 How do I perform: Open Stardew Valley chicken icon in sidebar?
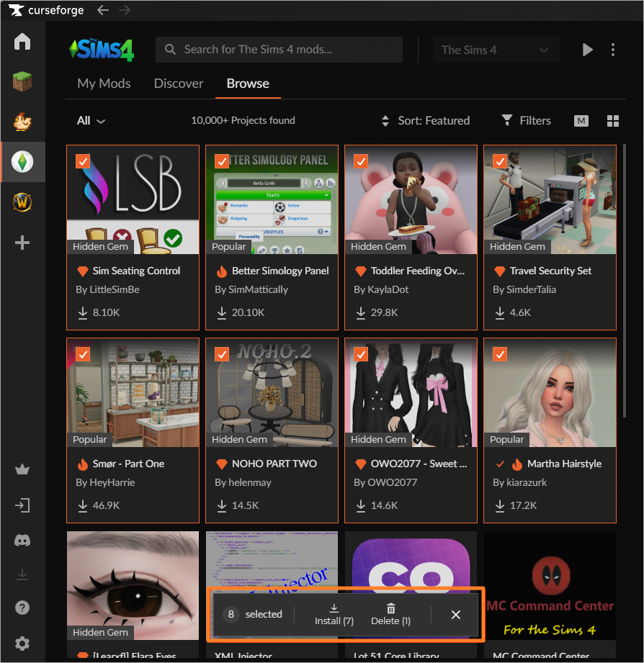pyautogui.click(x=22, y=122)
